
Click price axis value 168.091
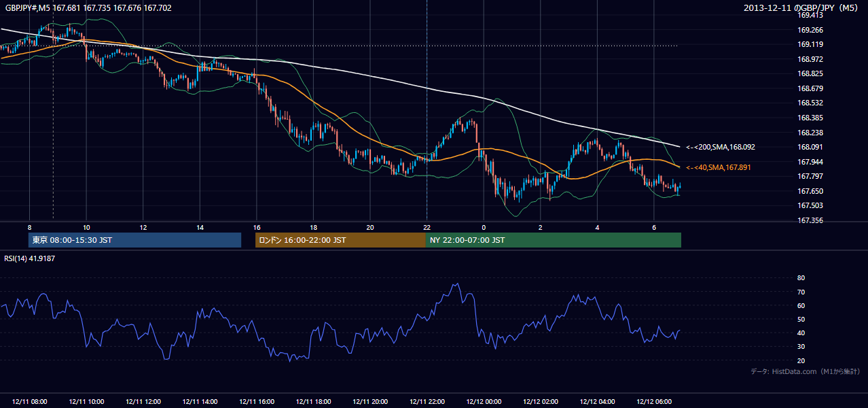coord(810,147)
